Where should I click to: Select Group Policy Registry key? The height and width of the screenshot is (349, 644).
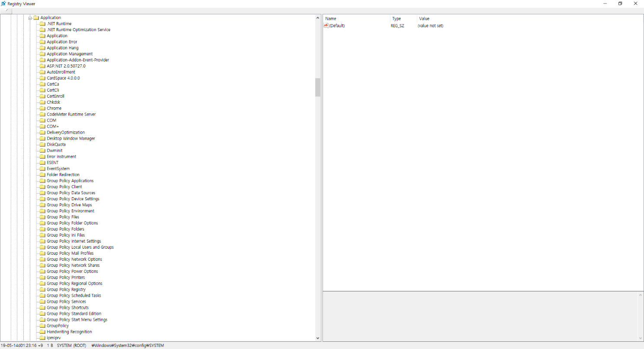tap(66, 290)
